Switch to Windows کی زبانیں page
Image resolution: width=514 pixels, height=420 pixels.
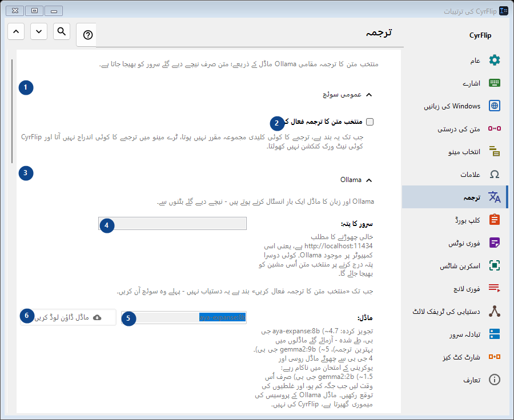[455, 106]
